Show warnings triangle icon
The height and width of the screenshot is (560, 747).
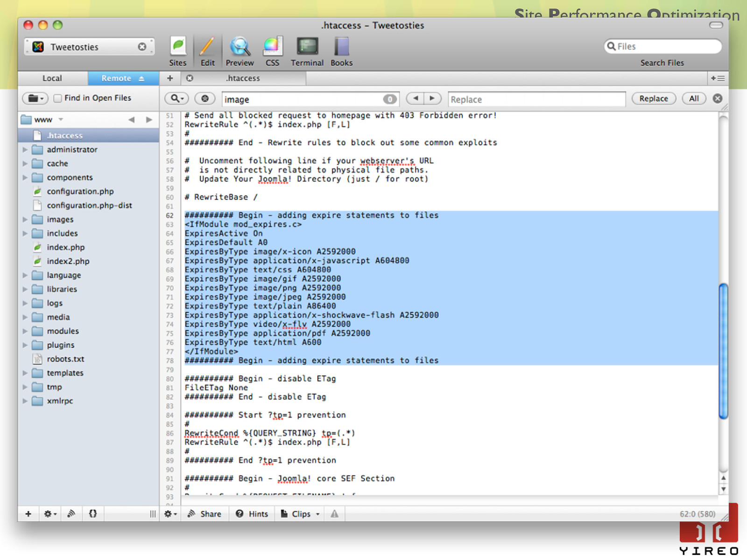coord(335,514)
